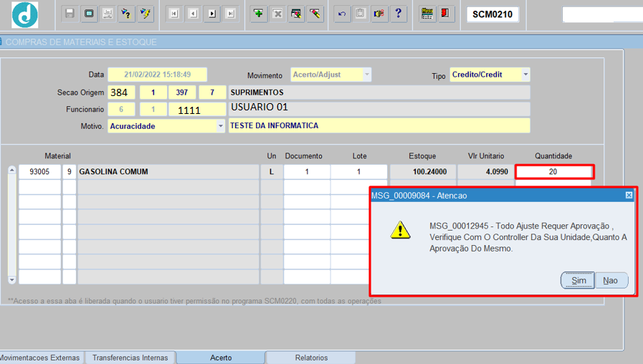This screenshot has width=643, height=364.
Task: Click the Un cell showing L
Action: pos(271,172)
